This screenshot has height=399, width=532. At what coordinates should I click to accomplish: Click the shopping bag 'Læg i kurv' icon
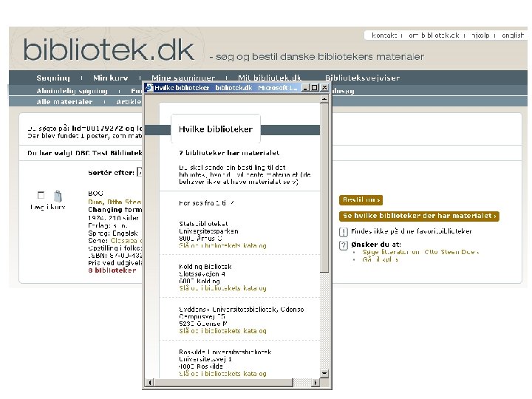58,196
